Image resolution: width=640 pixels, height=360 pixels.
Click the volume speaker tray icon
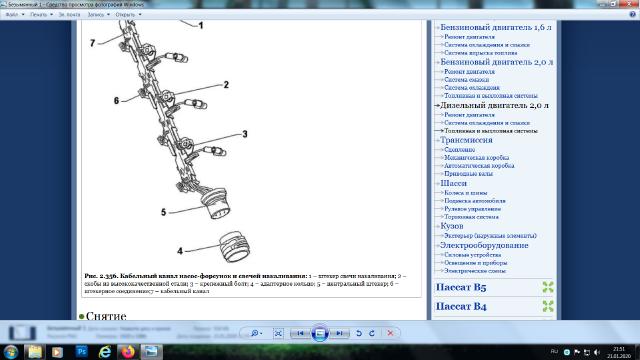[597, 352]
